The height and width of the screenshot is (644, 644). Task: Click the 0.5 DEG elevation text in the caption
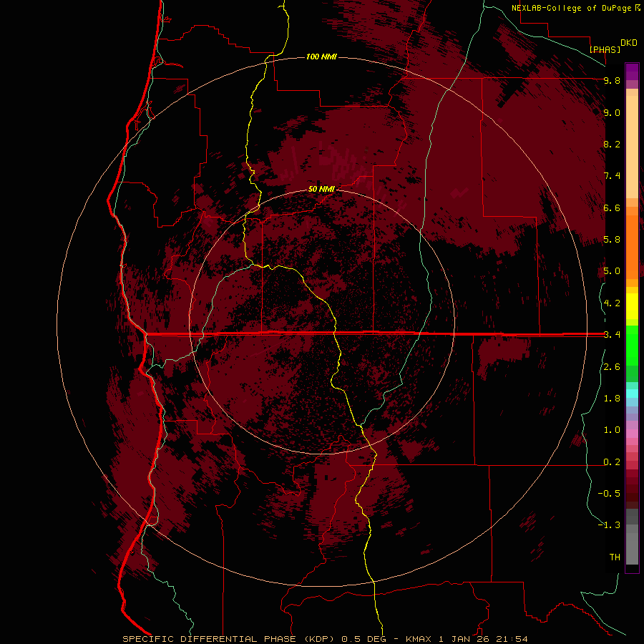point(364,639)
